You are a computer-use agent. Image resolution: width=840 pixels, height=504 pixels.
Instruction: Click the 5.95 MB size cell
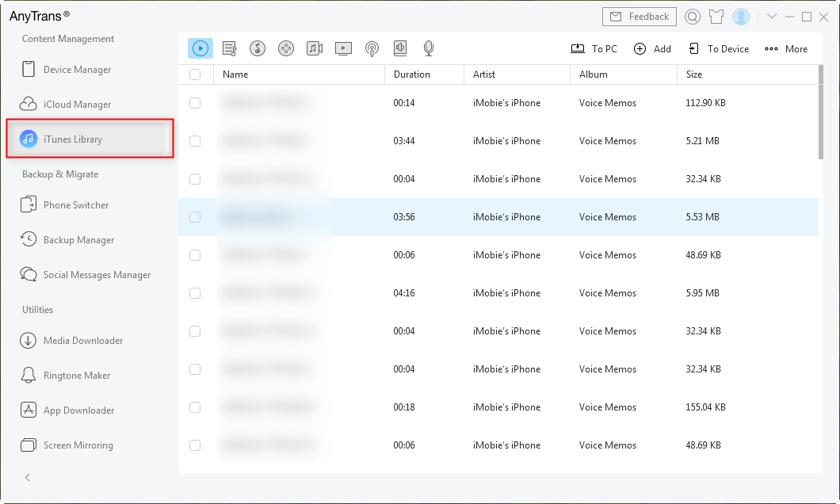[702, 293]
